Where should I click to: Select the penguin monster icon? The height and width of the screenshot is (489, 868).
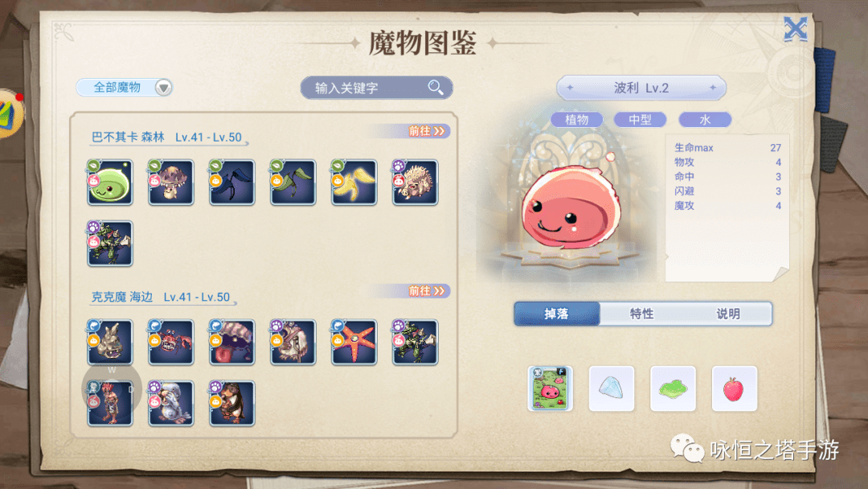coord(232,403)
